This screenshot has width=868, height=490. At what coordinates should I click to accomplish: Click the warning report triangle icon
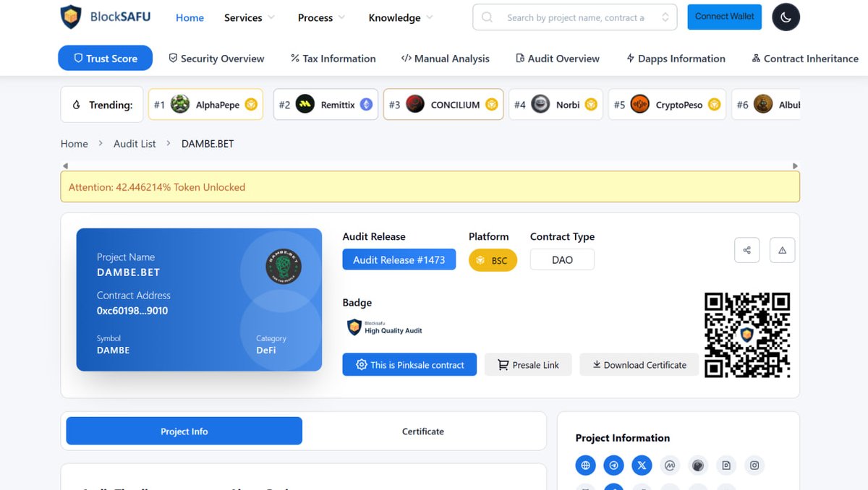click(782, 249)
